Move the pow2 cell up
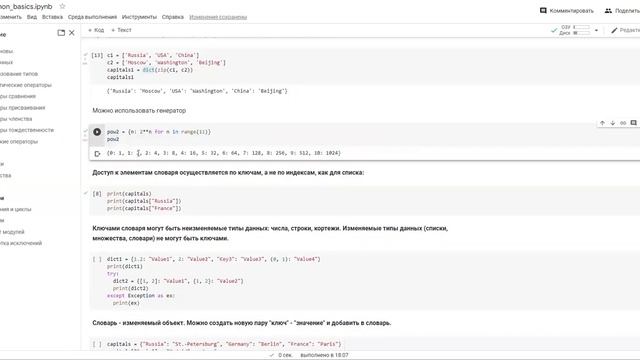This screenshot has width=640, height=360. 602,123
